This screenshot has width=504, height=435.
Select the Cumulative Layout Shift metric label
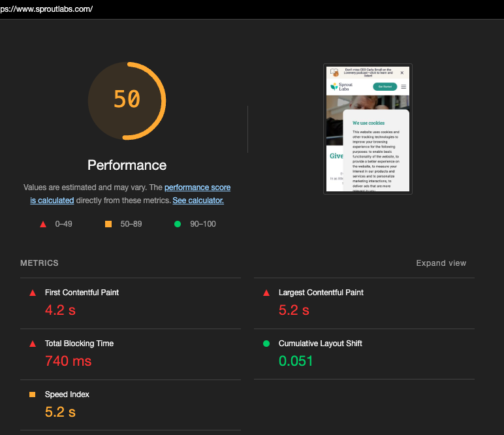[320, 344]
